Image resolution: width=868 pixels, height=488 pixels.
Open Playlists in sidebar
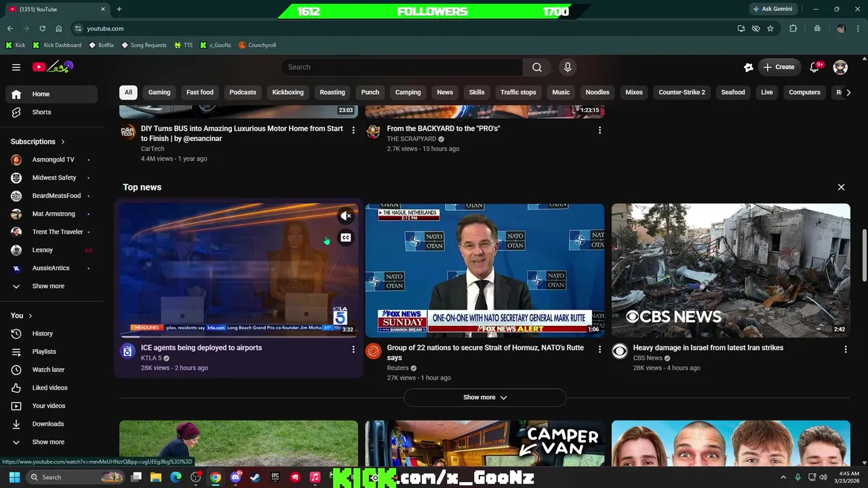(52, 352)
